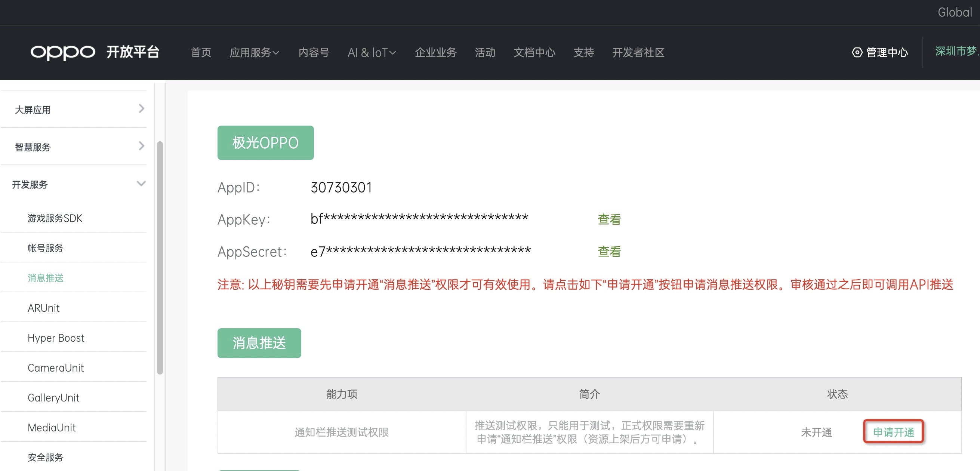The height and width of the screenshot is (471, 980).
Task: Click the green 消息推送 section button
Action: click(259, 343)
